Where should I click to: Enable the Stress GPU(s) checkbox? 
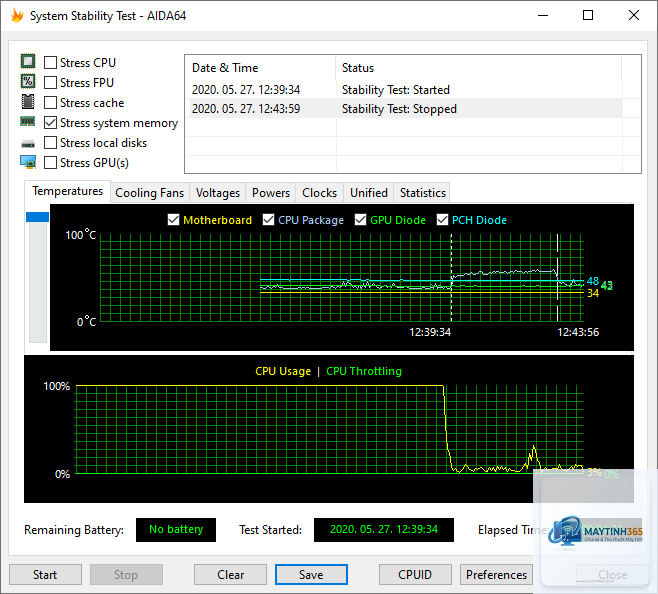pyautogui.click(x=50, y=162)
